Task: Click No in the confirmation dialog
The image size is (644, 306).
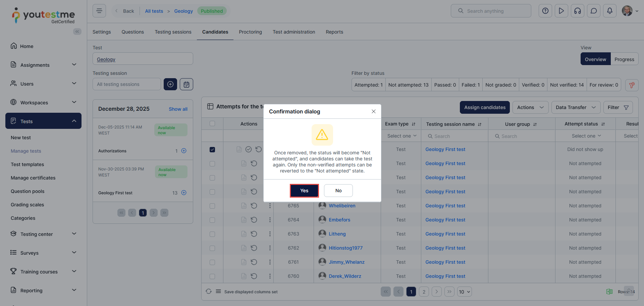Action: [x=338, y=191]
